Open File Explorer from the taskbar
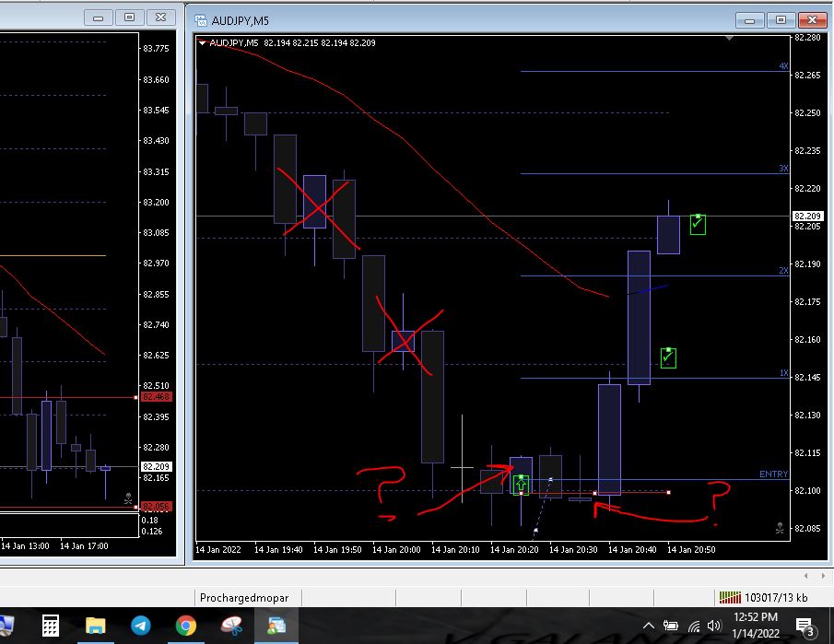834x644 pixels. [x=96, y=626]
